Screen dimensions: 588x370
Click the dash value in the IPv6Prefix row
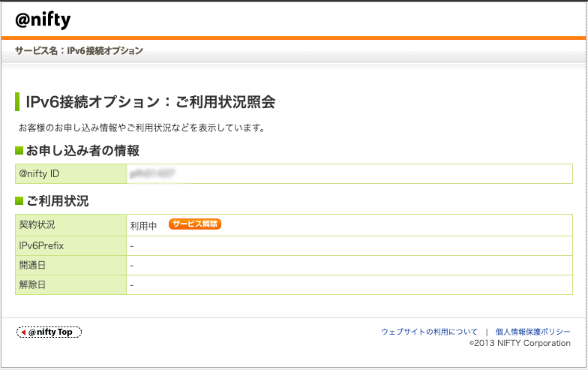coord(132,246)
